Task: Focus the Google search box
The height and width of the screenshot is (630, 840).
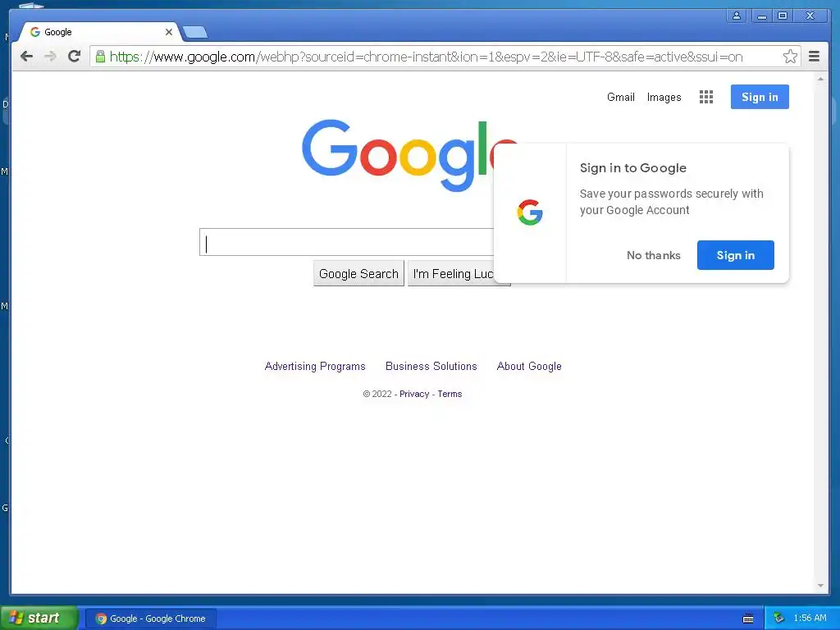Action: 347,242
